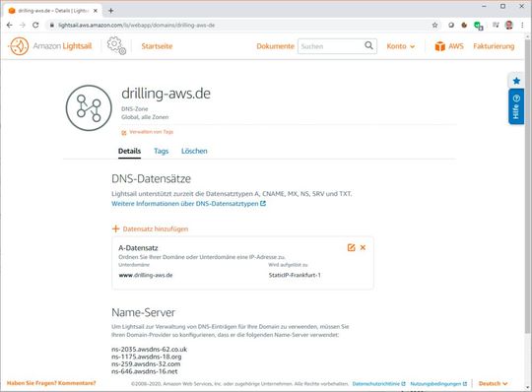Click name server ns-1175.awsdns-18.org
The image size is (532, 392).
tap(147, 357)
